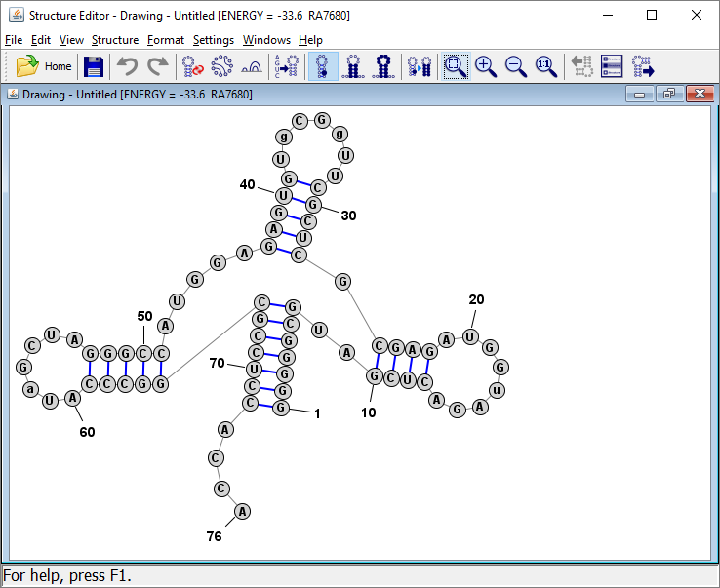The width and height of the screenshot is (720, 588).
Task: Open the Edit menu
Action: click(x=40, y=40)
